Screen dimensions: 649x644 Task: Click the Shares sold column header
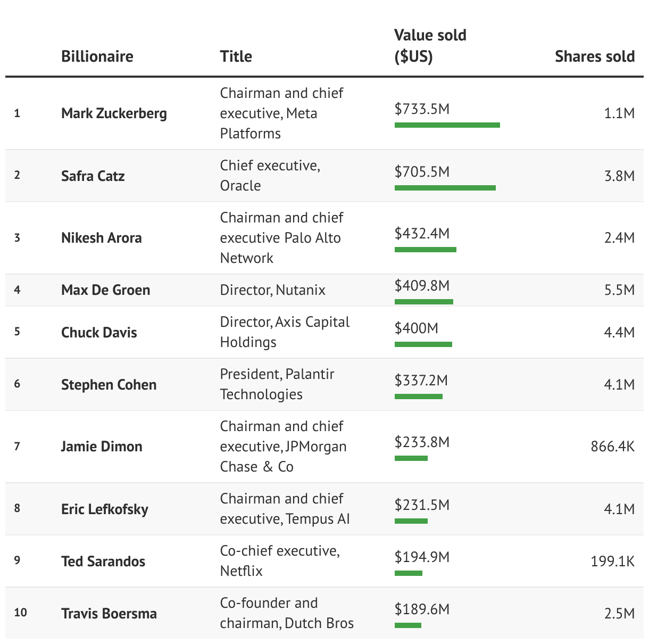click(594, 56)
